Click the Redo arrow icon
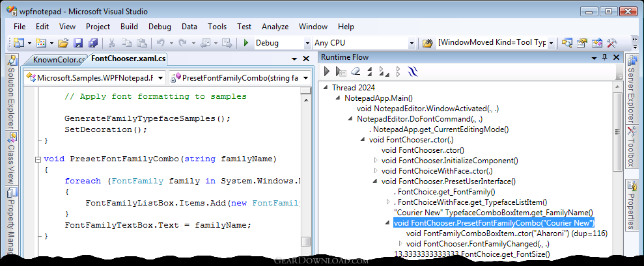Screen dimensions: 644x266 click(183, 43)
